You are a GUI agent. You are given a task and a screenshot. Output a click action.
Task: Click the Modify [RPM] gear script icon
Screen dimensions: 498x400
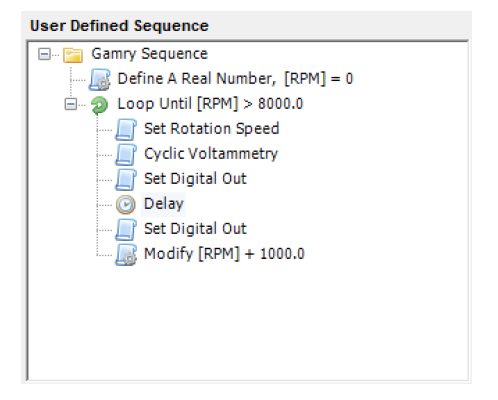(x=126, y=255)
